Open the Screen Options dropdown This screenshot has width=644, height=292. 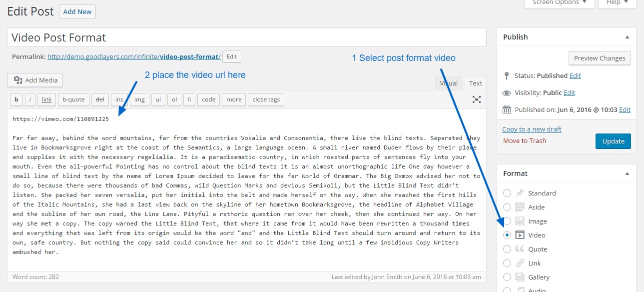coord(559,3)
